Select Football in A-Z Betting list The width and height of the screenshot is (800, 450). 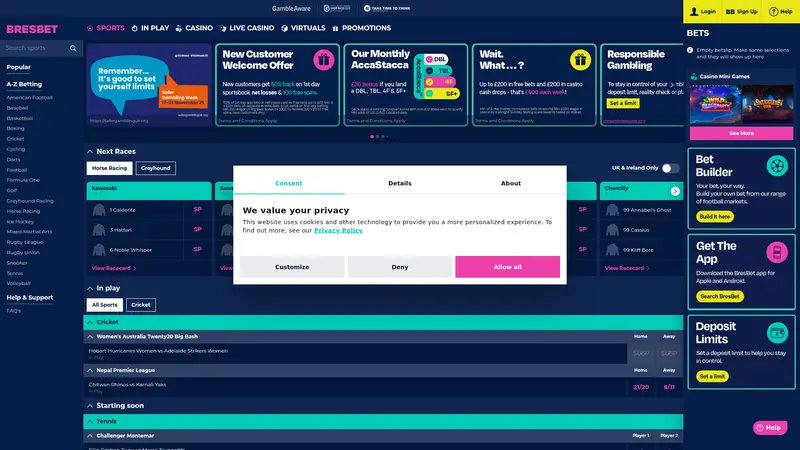pos(17,170)
